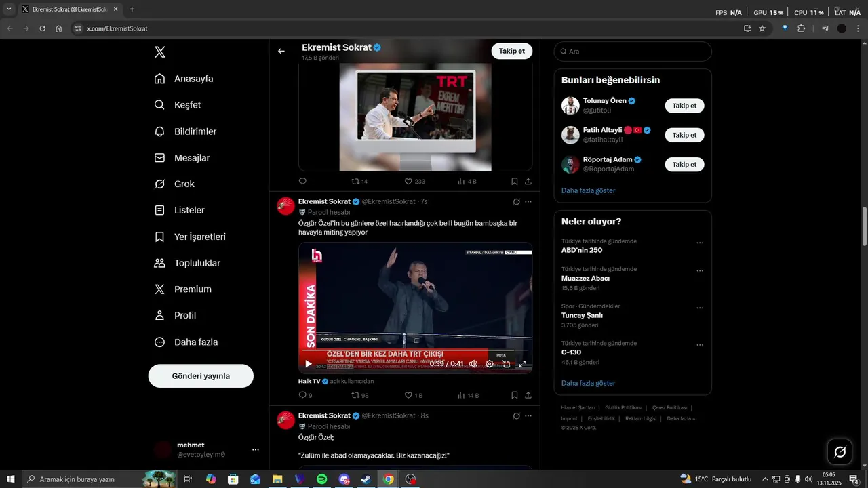Open video settings gear

point(490,364)
